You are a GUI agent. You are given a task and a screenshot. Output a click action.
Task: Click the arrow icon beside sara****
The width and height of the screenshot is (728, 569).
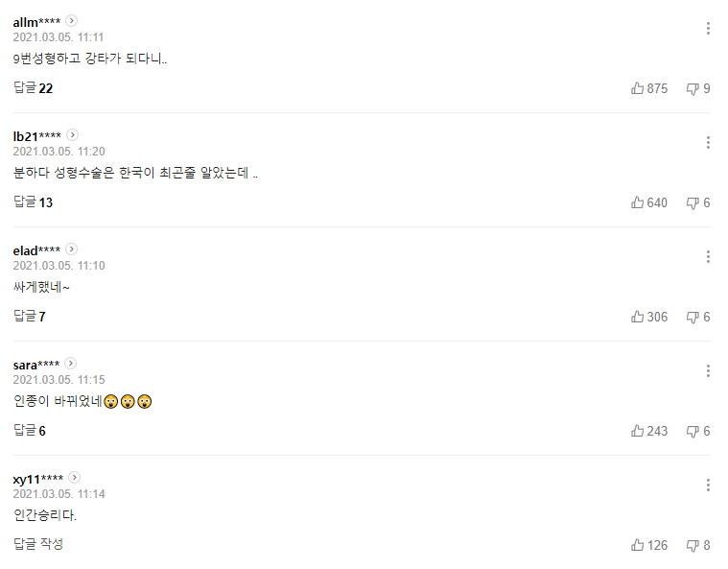tap(71, 364)
